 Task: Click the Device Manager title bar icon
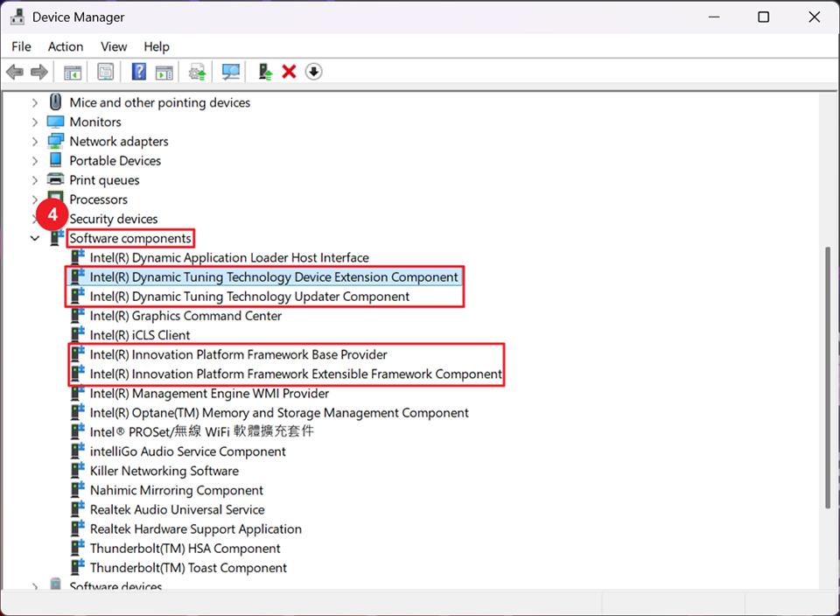[x=17, y=17]
